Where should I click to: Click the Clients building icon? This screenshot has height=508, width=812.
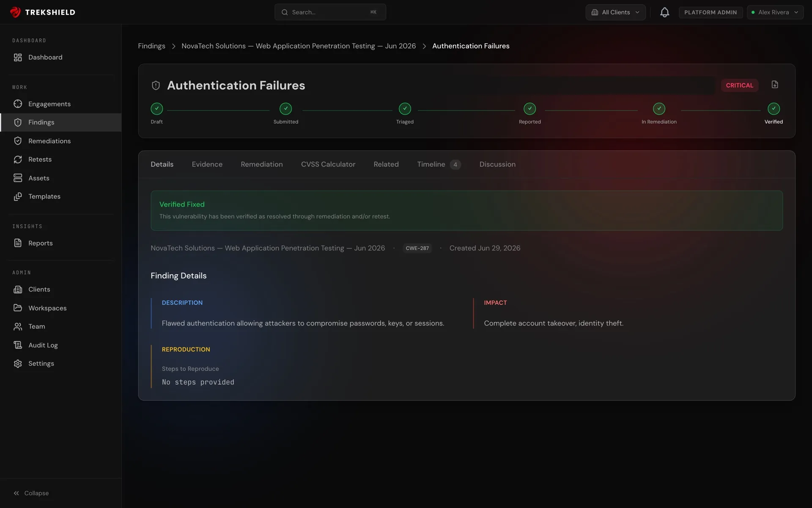tap(18, 290)
